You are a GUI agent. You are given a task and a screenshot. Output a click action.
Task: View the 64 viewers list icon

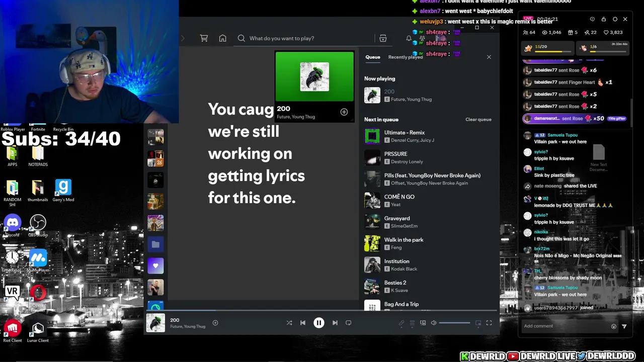click(x=529, y=32)
